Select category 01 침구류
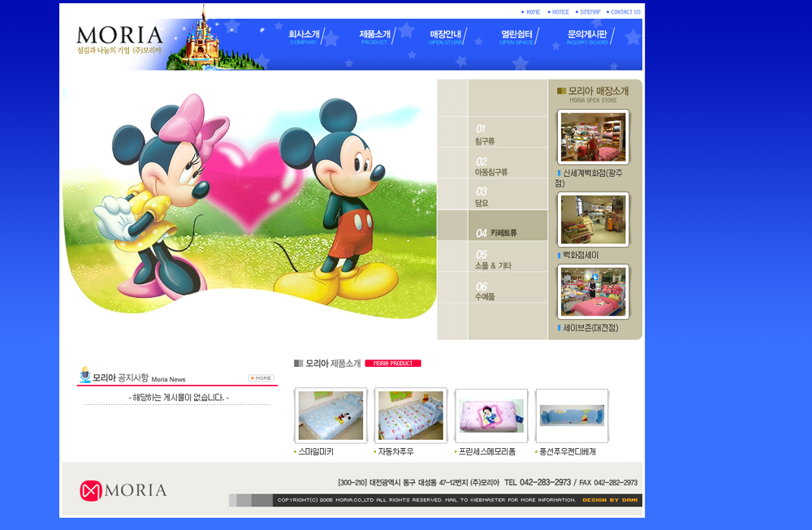812x530 pixels. (x=485, y=134)
